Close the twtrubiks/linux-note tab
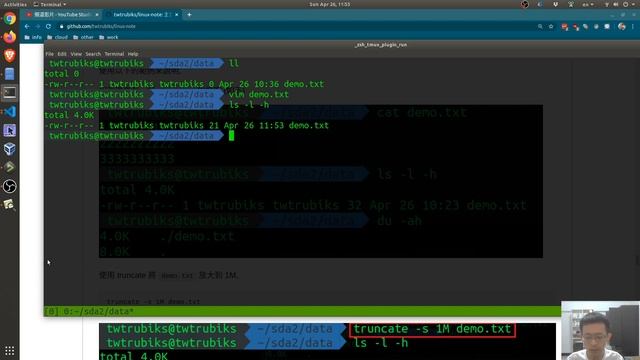 click(x=177, y=15)
